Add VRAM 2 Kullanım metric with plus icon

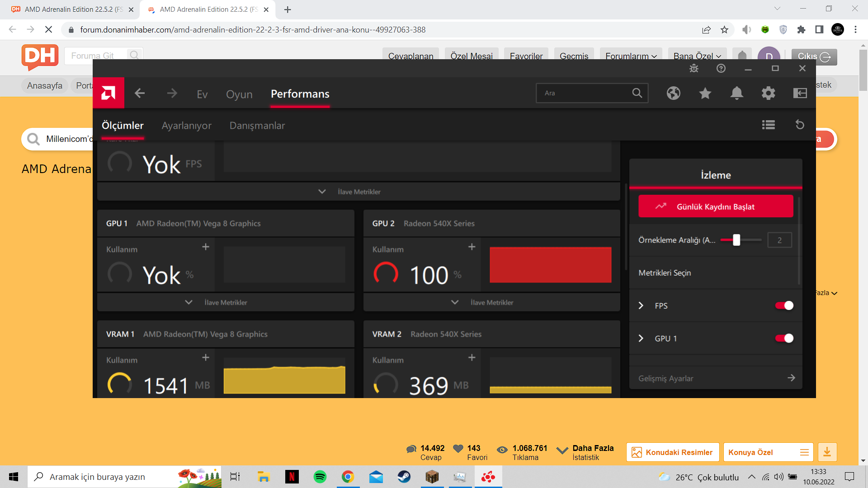(x=472, y=357)
